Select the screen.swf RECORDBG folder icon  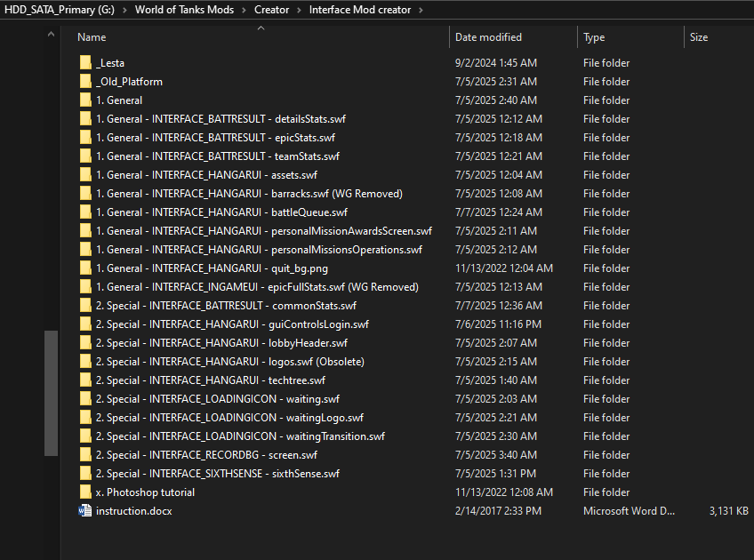85,455
